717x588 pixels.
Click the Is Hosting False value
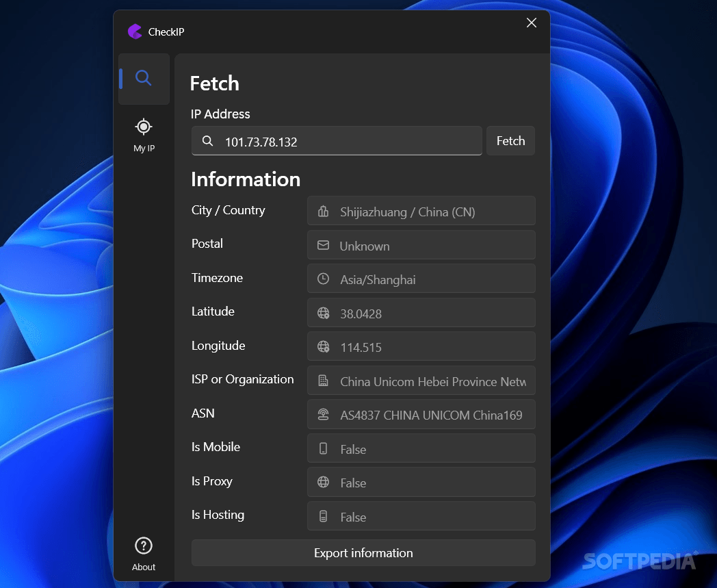click(x=353, y=517)
